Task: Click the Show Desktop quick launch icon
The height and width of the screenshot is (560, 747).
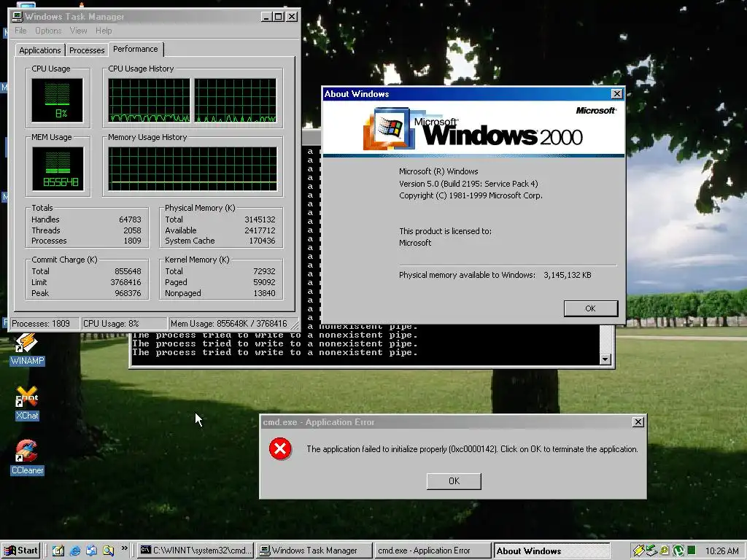Action: (58, 551)
